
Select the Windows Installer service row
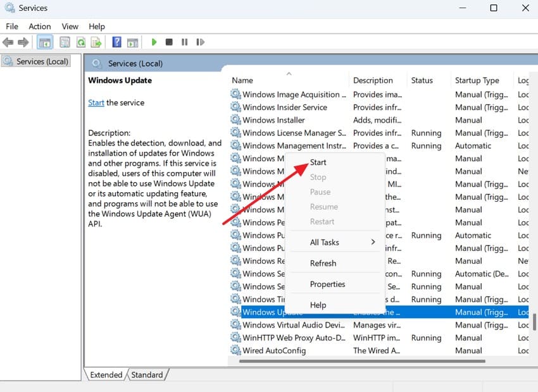[379, 120]
